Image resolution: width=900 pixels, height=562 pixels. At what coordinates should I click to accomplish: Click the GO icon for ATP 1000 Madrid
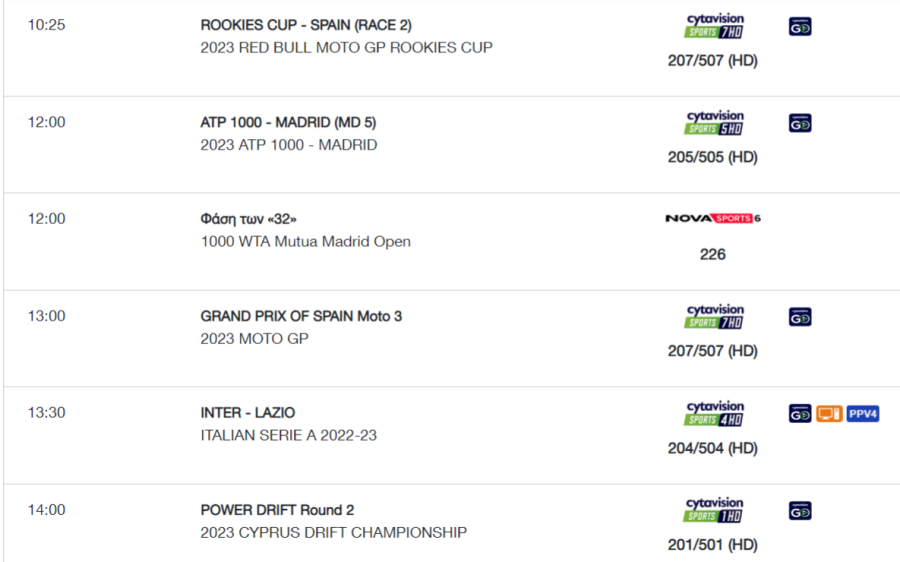[x=800, y=123]
